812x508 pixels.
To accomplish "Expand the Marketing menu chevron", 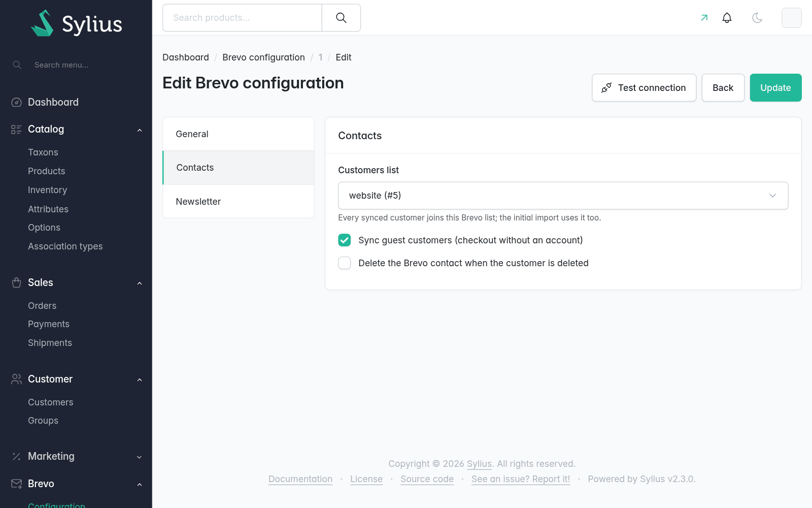I will coord(140,457).
